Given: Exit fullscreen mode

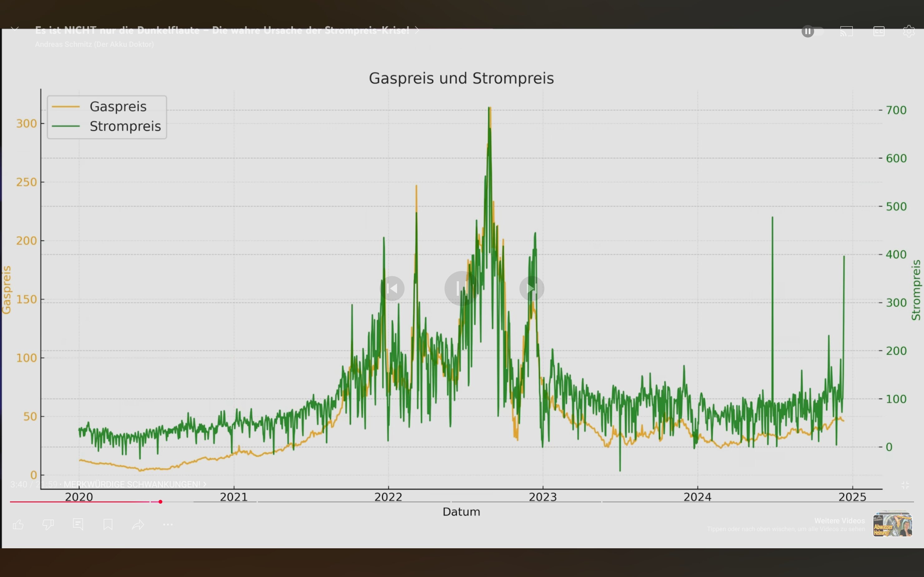Looking at the screenshot, I should 905,485.
